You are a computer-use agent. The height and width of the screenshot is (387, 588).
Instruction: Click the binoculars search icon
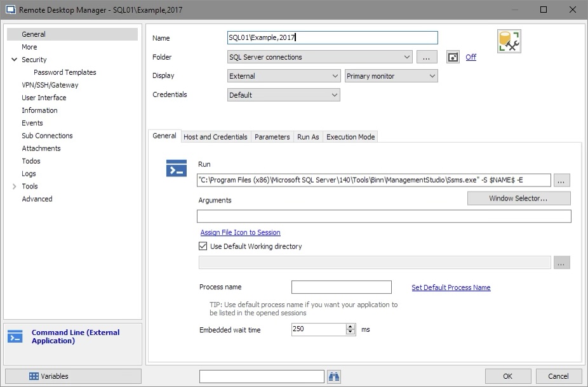pos(334,376)
